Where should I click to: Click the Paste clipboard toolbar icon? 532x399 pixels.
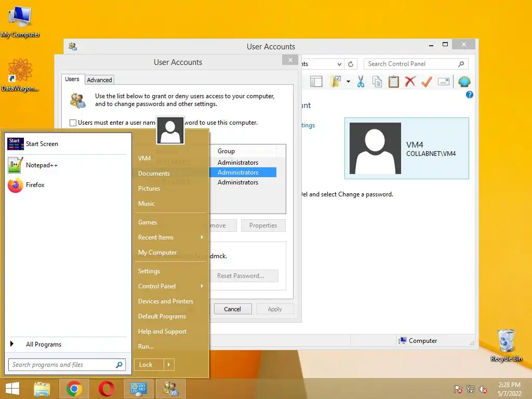394,82
